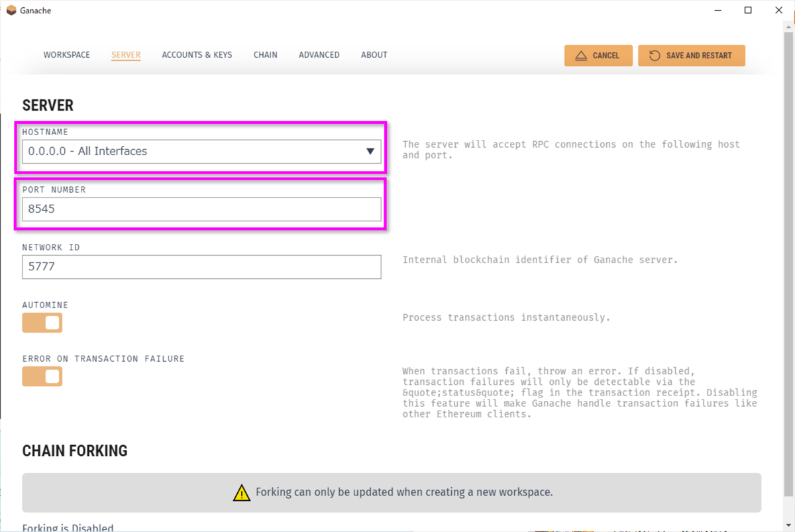Click 'Internal blockchain identifier' description text

pos(540,260)
